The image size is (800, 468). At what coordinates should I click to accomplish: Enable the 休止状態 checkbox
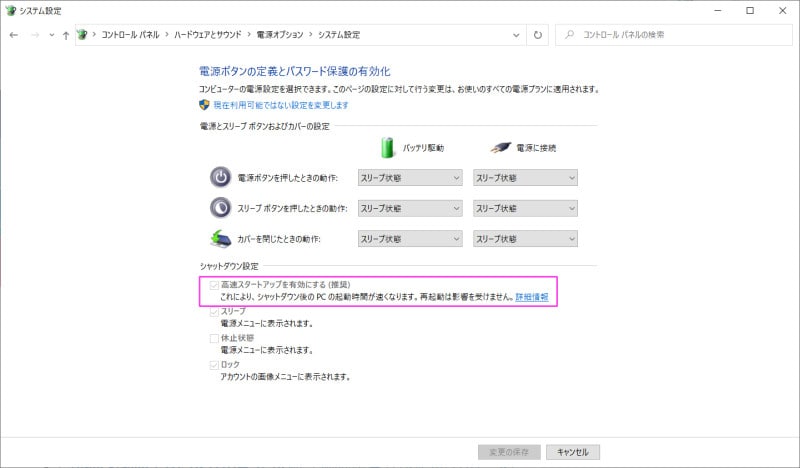point(214,338)
